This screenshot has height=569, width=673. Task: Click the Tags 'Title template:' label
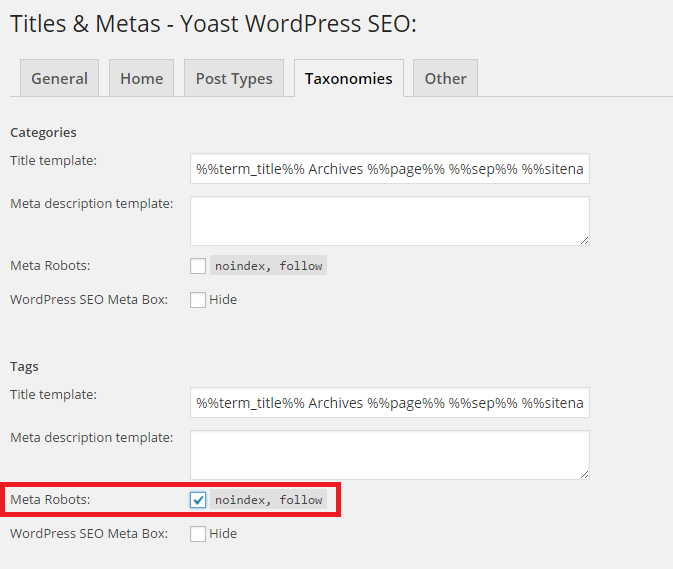(x=54, y=394)
